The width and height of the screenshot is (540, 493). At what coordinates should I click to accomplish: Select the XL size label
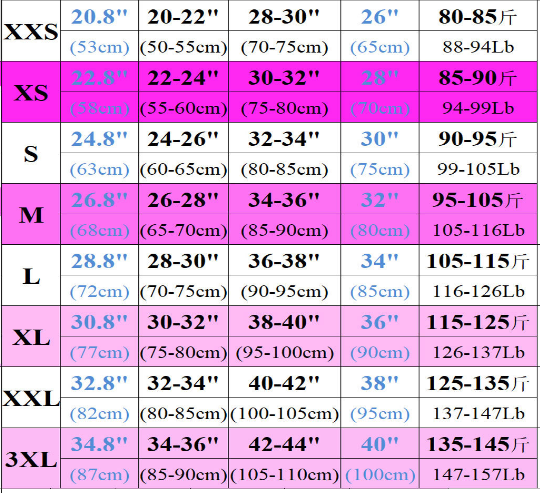coord(31,337)
